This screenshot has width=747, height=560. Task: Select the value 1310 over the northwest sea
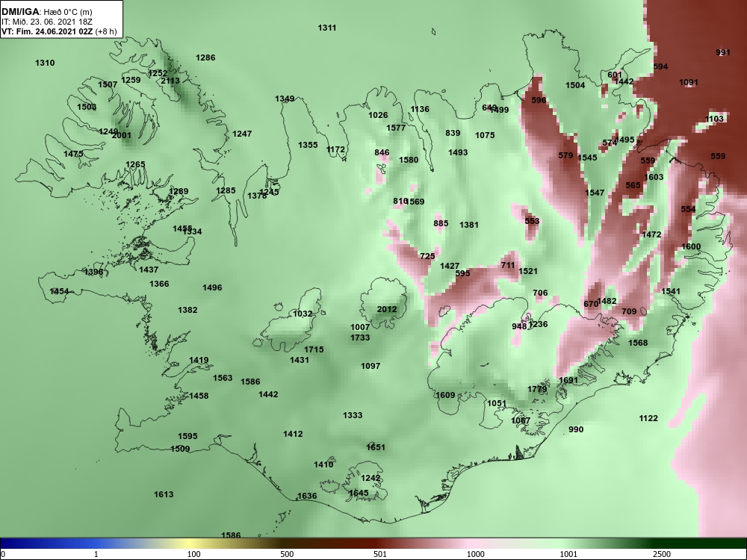click(45, 63)
